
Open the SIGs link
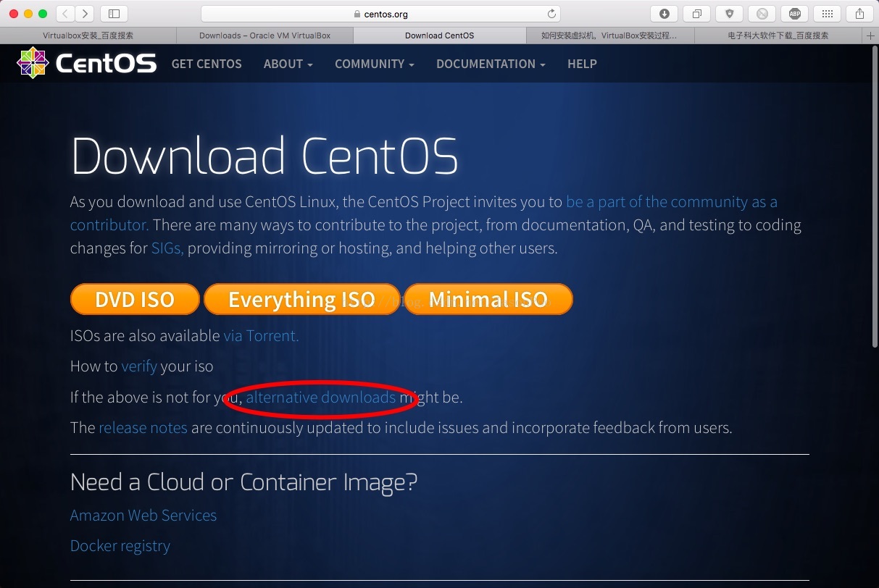tap(167, 248)
